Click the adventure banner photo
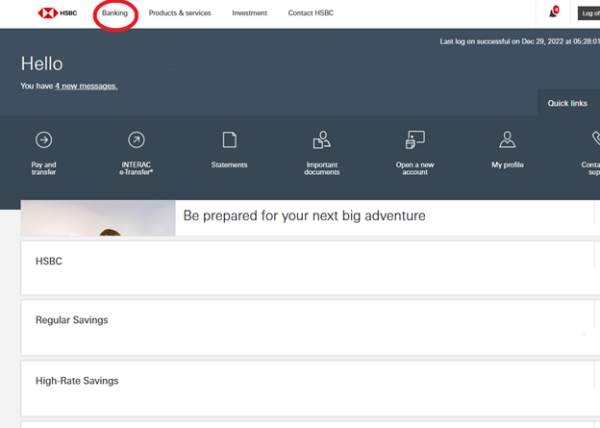 (98, 218)
